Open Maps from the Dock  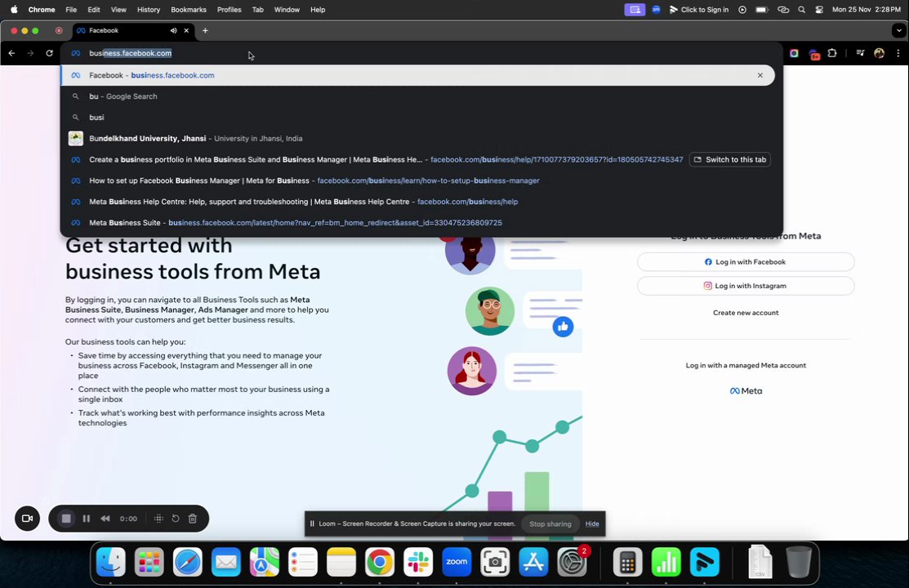pos(265,562)
